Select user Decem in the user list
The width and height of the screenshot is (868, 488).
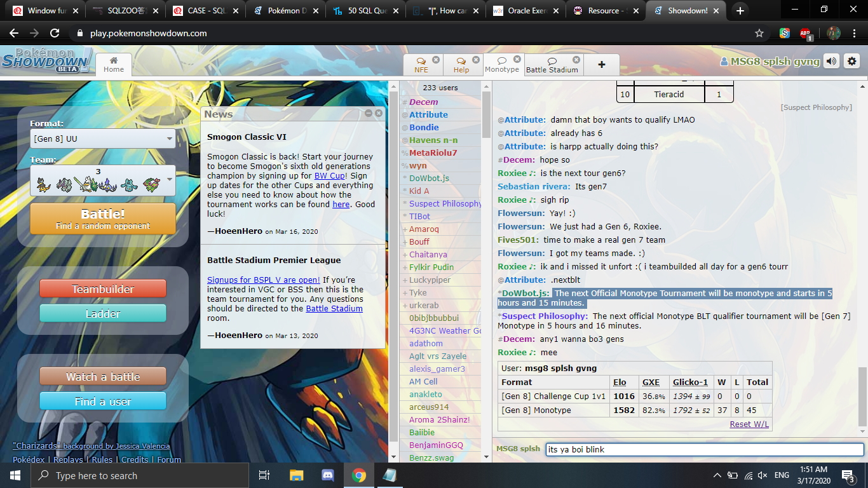click(x=423, y=102)
